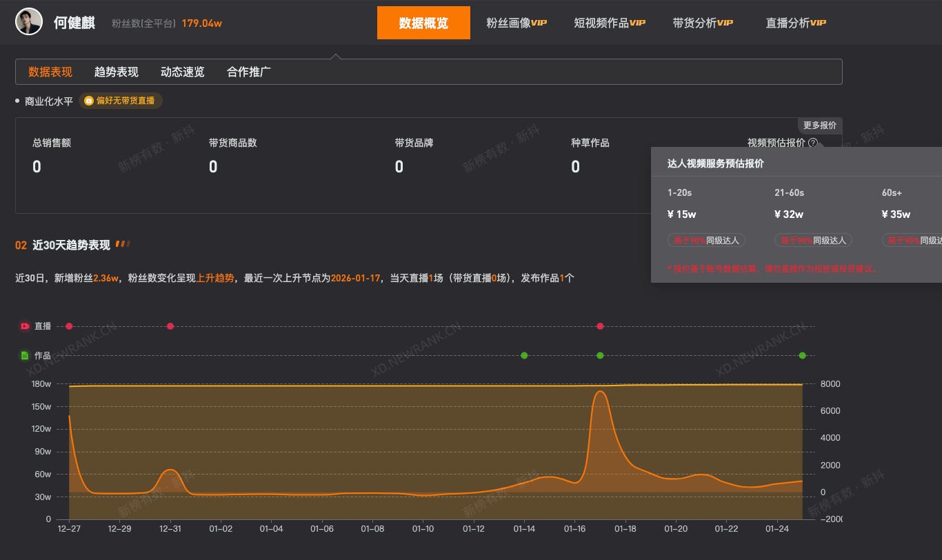Image resolution: width=942 pixels, height=560 pixels.
Task: Expand the 更多报价 pricing panel
Action: 820,125
